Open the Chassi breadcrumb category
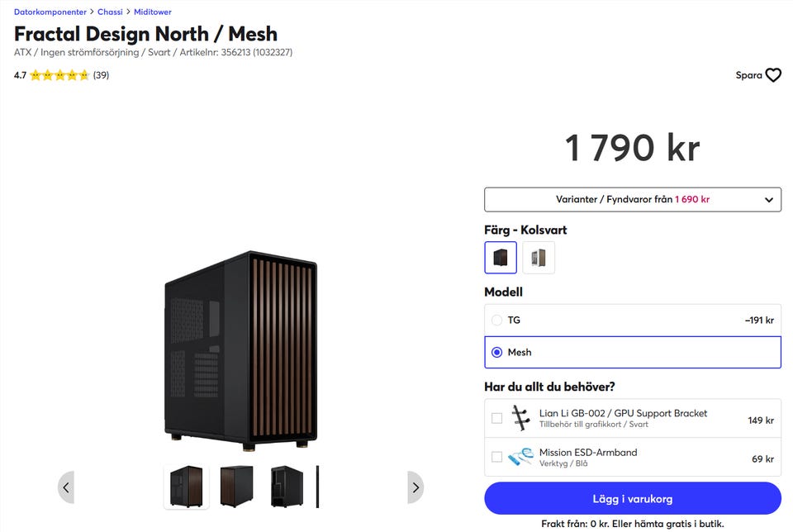 click(x=110, y=12)
